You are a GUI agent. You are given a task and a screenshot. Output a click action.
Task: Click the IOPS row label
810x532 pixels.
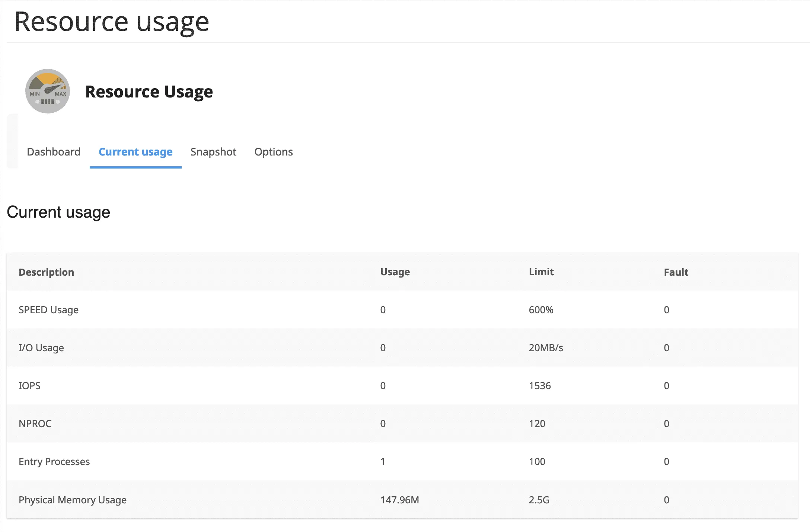(30, 386)
